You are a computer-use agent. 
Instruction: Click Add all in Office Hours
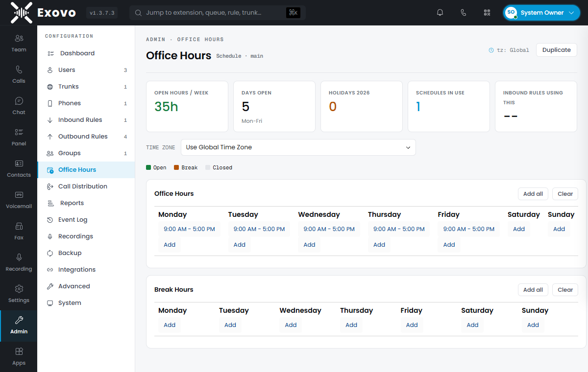pyautogui.click(x=533, y=194)
